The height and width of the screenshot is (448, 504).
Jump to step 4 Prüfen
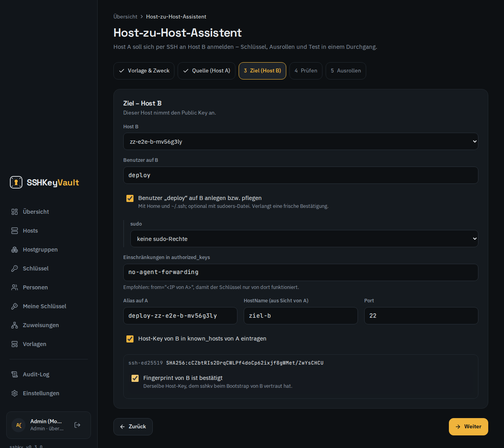click(306, 71)
